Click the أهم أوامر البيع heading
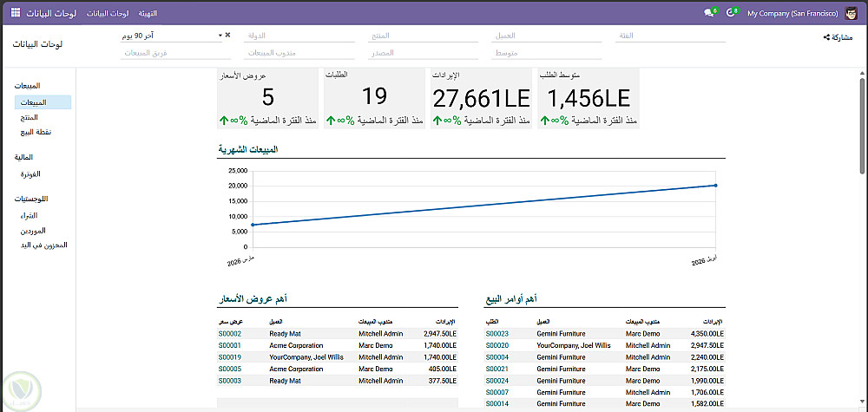This screenshot has width=868, height=412. (x=511, y=299)
